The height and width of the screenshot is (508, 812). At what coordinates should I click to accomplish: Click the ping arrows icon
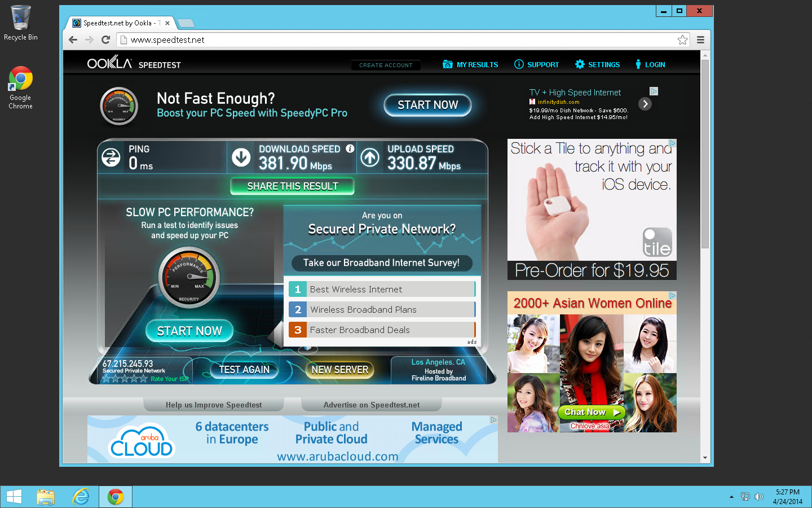point(111,157)
